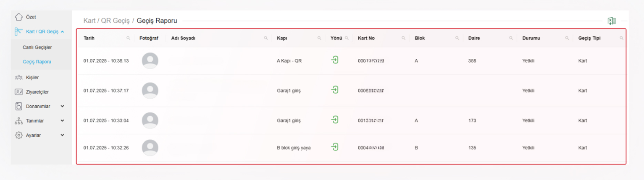Click the Fotoğraf column header
The image size is (644, 180).
(149, 38)
